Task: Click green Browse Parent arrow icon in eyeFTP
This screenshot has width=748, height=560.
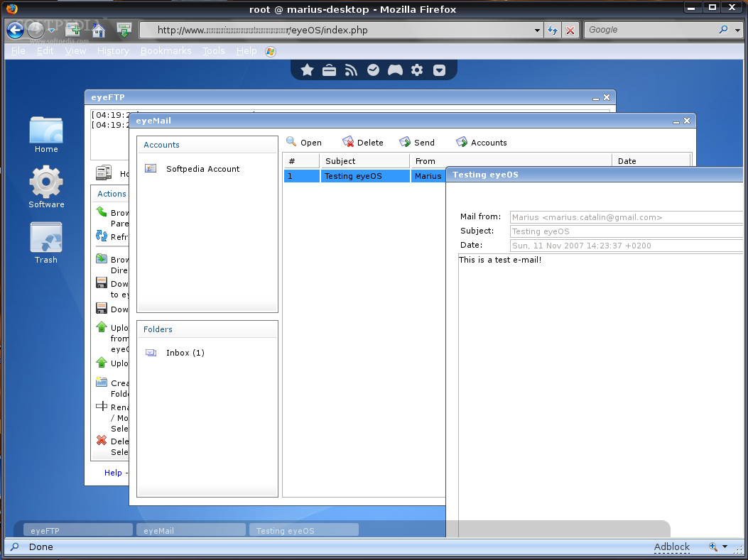Action: click(x=102, y=211)
